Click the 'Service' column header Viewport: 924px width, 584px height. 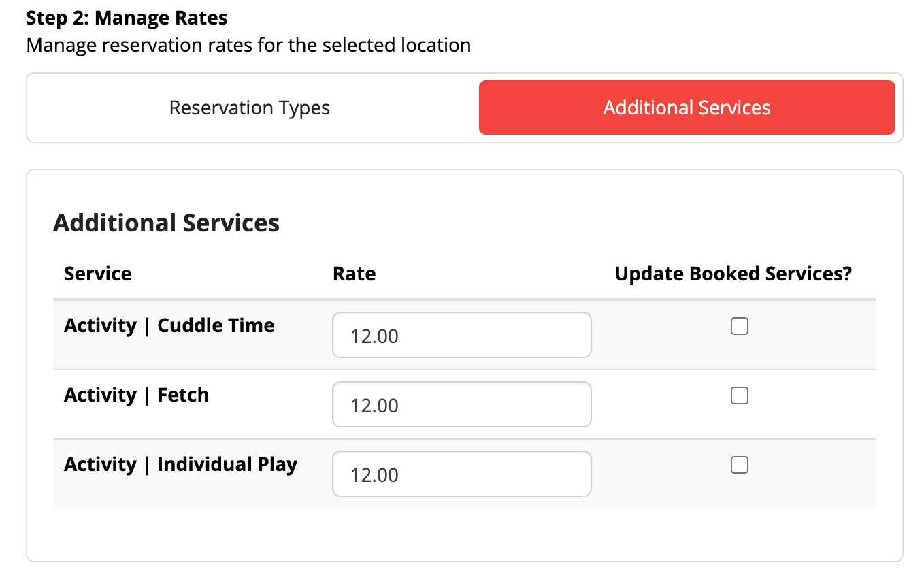(98, 274)
